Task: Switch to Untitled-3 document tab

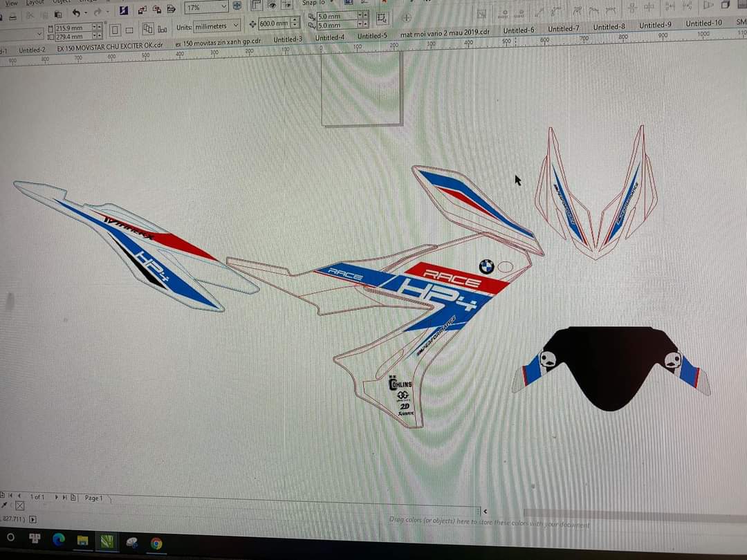Action: click(288, 39)
